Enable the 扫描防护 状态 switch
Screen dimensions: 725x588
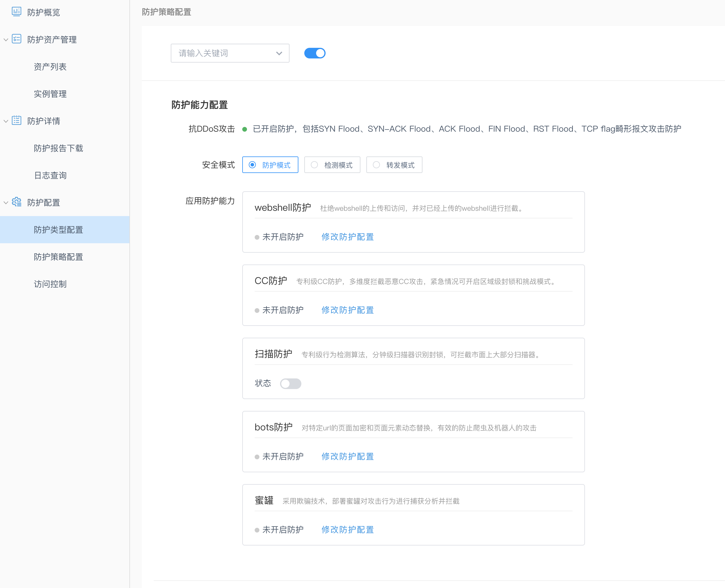(290, 384)
